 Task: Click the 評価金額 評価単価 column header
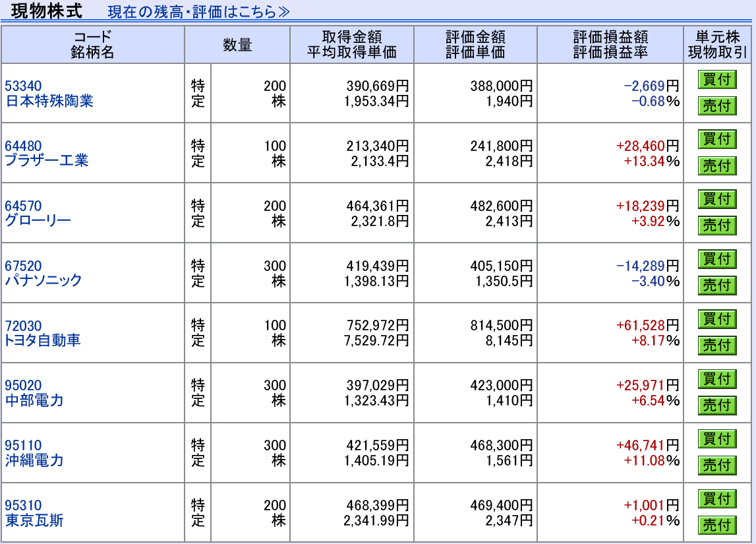tap(475, 44)
